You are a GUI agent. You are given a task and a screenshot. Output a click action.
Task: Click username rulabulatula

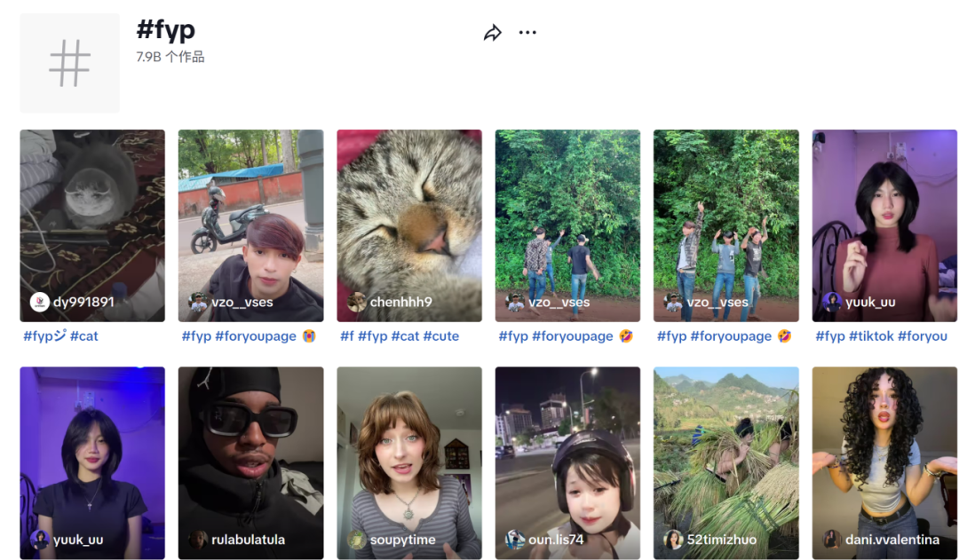tap(249, 540)
